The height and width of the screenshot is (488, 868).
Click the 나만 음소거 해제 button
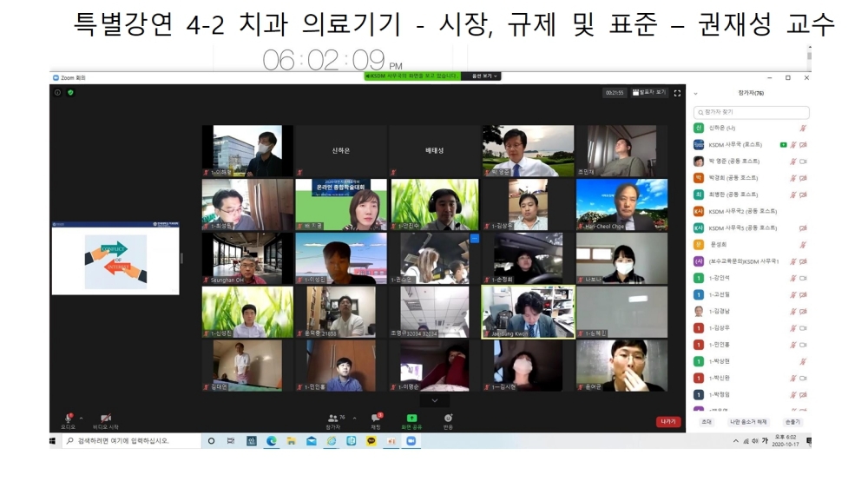point(748,422)
